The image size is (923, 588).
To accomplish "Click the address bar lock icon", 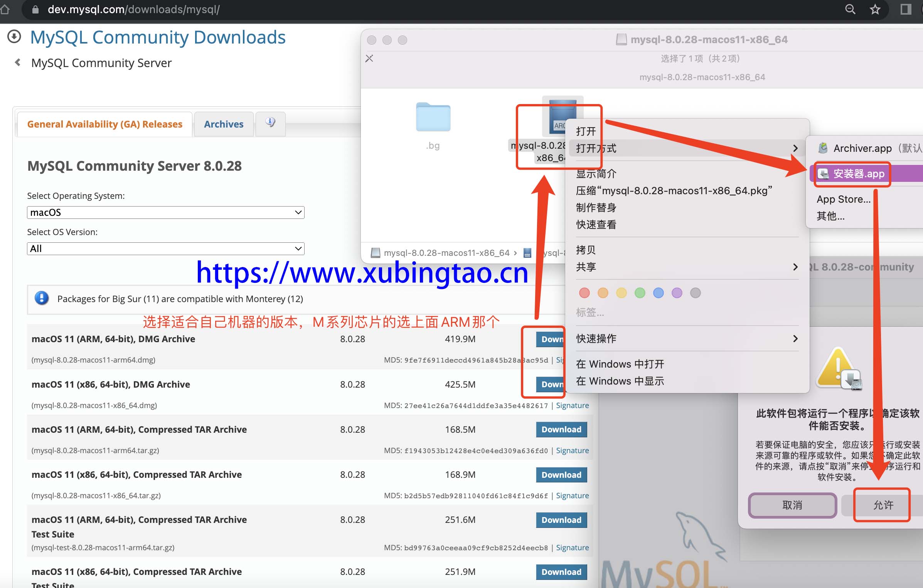I will click(35, 10).
